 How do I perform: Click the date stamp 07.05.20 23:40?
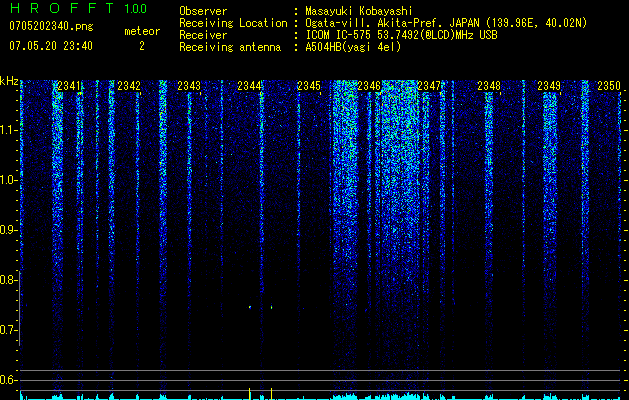51,46
